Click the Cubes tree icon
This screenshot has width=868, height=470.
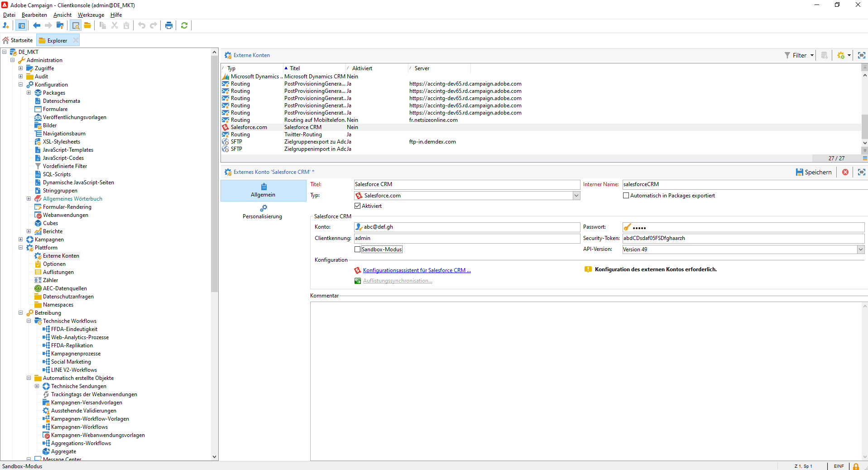38,223
